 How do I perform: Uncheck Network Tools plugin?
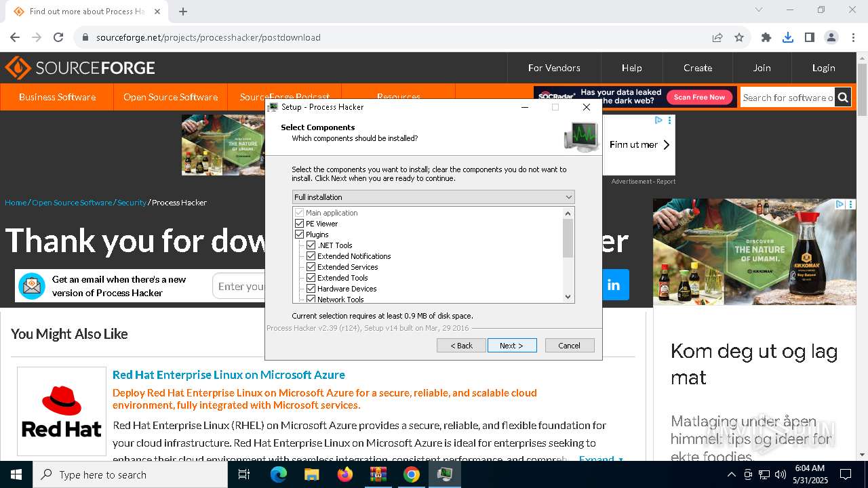tap(311, 299)
